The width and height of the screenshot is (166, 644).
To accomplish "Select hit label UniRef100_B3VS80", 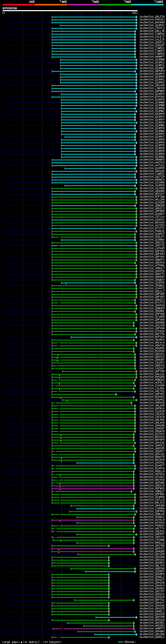I will (x=152, y=97).
